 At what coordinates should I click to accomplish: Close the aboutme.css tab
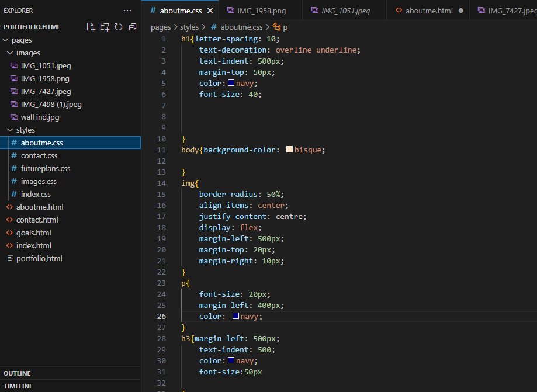click(x=210, y=11)
